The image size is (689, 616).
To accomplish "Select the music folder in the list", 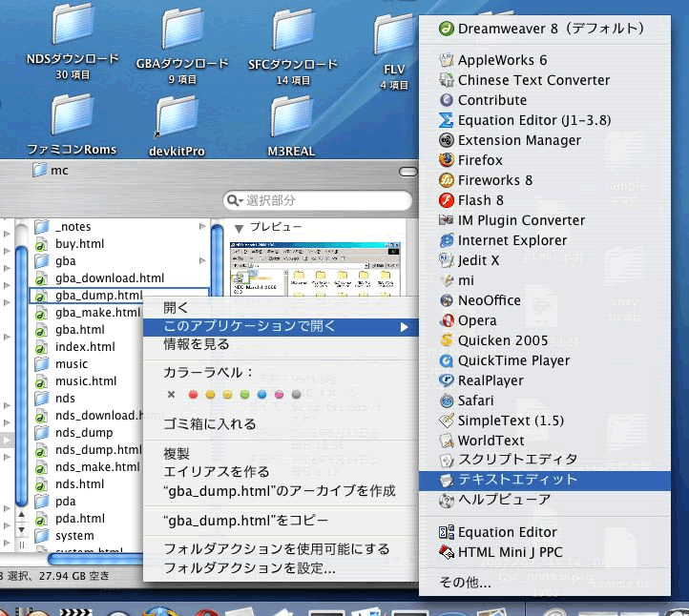I will [88, 364].
